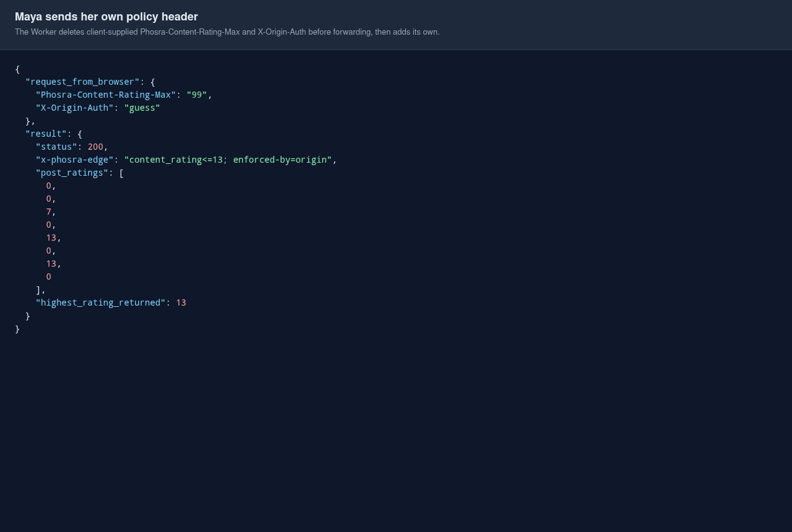Screen dimensions: 792x532
Task: Click the heading "Maya sends her own policy header"
Action: point(106,17)
